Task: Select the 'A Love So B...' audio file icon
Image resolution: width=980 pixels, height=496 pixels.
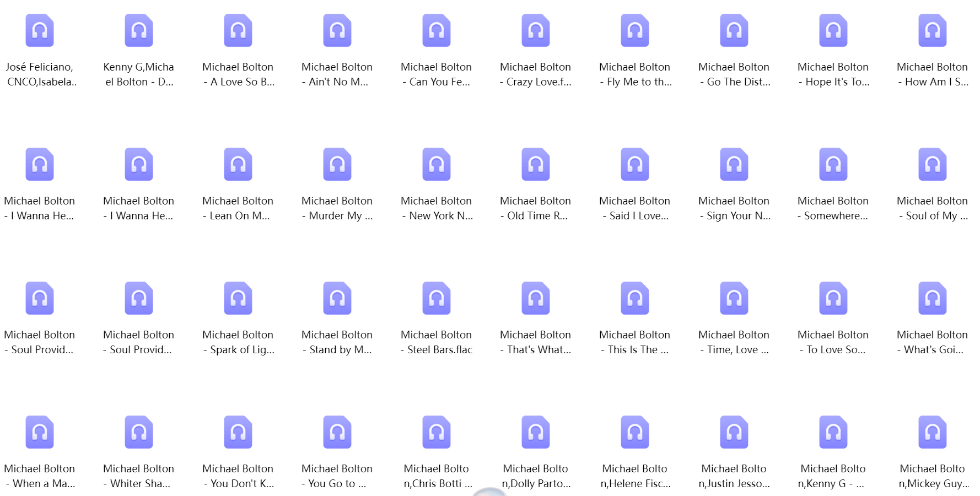Action: [238, 30]
